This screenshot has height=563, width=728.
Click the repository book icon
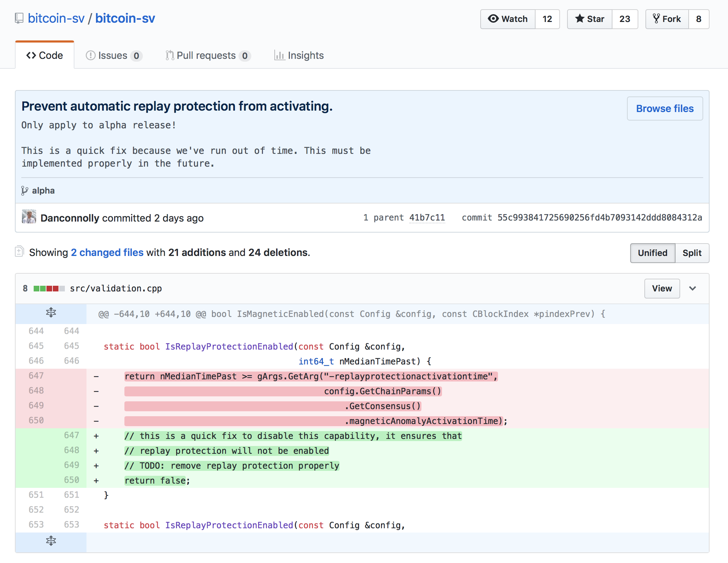pos(19,18)
